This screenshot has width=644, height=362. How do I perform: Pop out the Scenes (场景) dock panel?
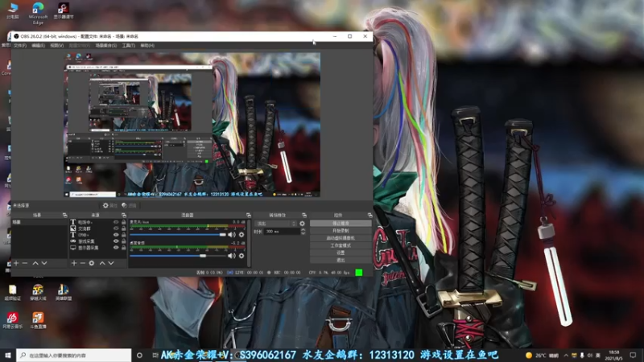[x=64, y=215]
